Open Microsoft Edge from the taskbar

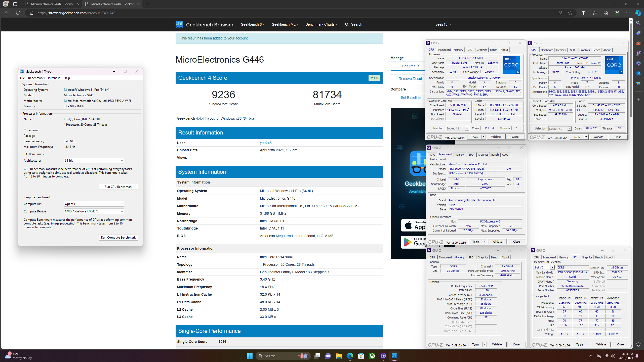pyautogui.click(x=350, y=356)
